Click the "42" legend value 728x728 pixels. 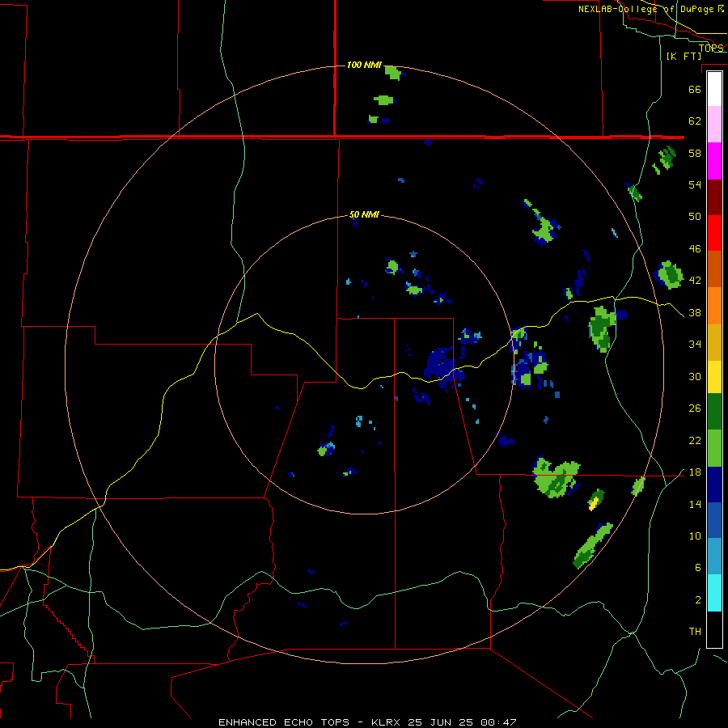point(695,281)
